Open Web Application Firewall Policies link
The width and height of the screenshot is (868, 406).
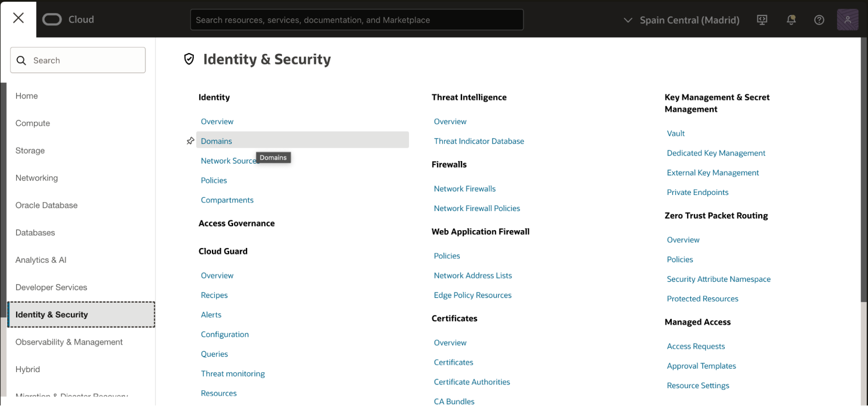coord(447,256)
